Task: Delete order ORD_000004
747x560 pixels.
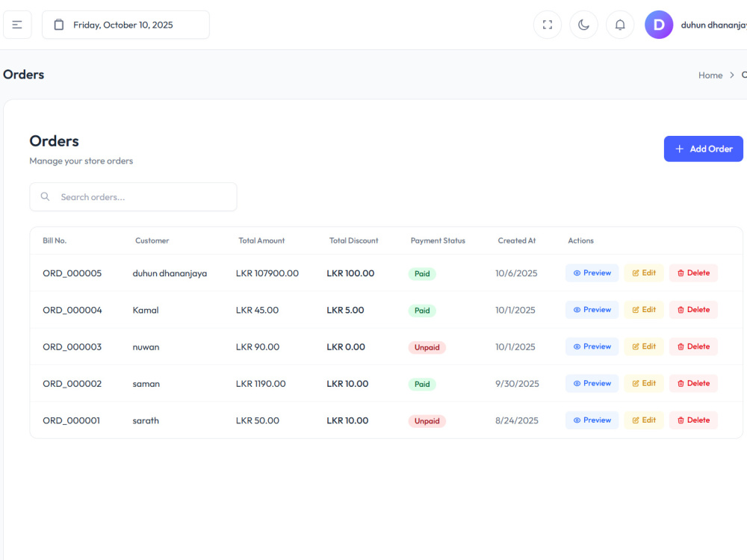Action: pos(693,310)
